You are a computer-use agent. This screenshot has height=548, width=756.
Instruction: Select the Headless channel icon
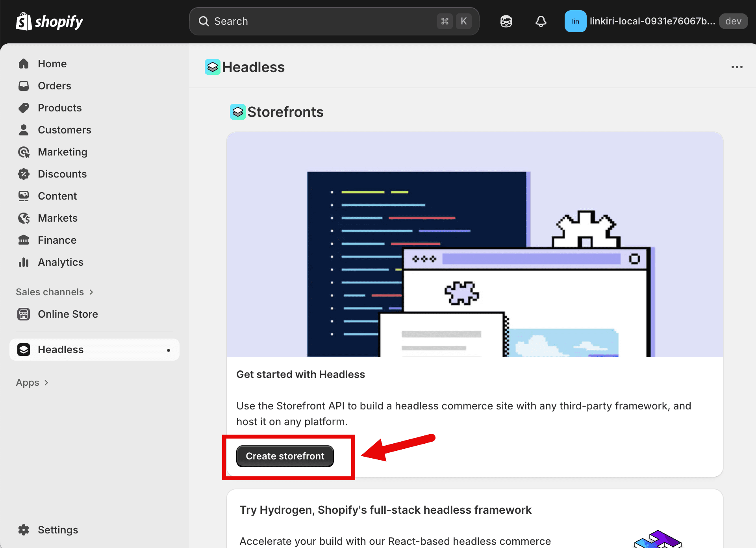click(24, 349)
